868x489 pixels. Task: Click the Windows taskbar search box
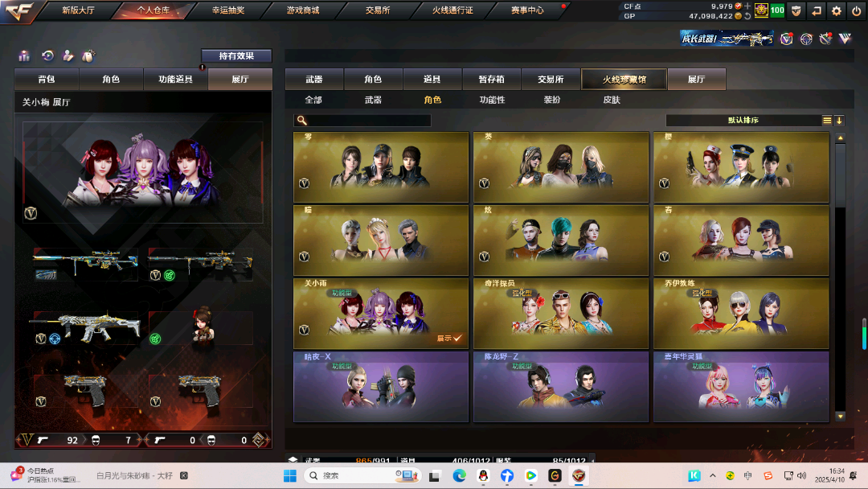coord(362,475)
